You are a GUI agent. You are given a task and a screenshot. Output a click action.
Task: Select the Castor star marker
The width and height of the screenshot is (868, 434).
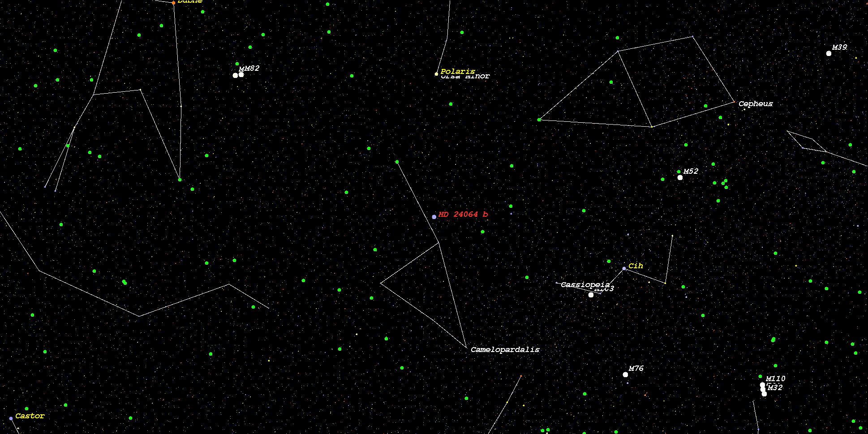[x=11, y=418]
